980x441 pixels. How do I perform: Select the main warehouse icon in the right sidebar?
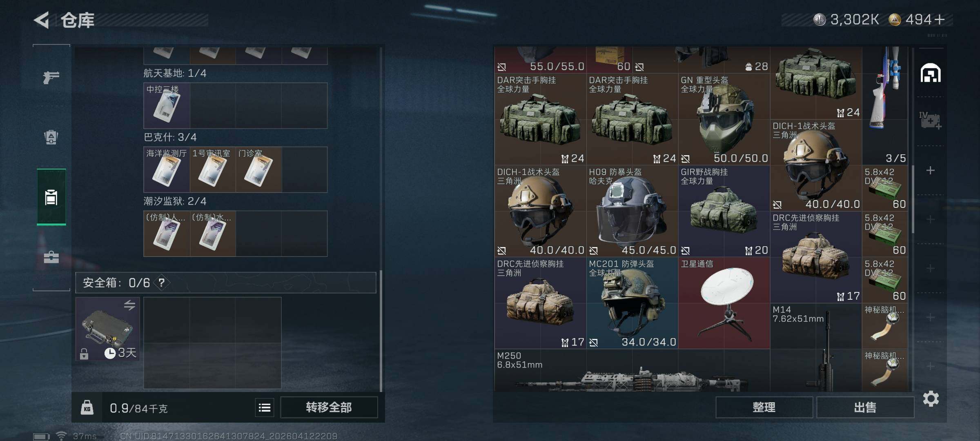click(x=931, y=73)
